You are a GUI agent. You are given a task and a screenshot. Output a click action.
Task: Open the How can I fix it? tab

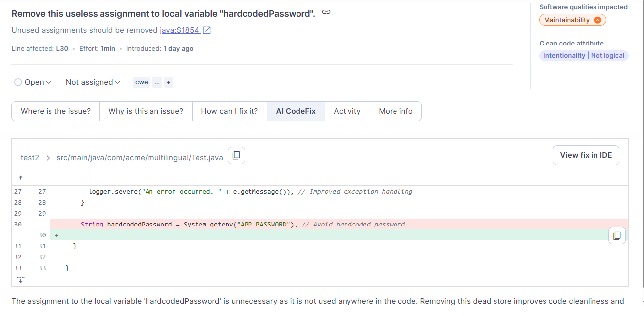(229, 111)
